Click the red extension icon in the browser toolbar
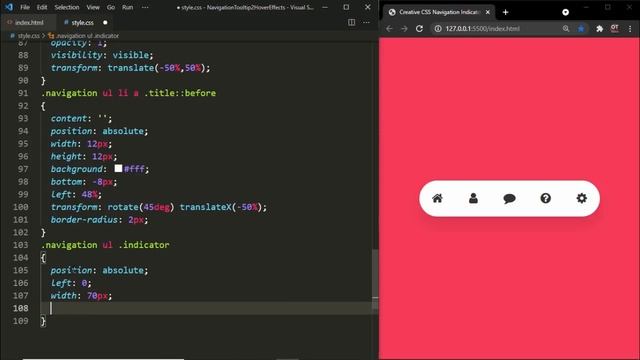This screenshot has height=360, width=640. coord(615,28)
